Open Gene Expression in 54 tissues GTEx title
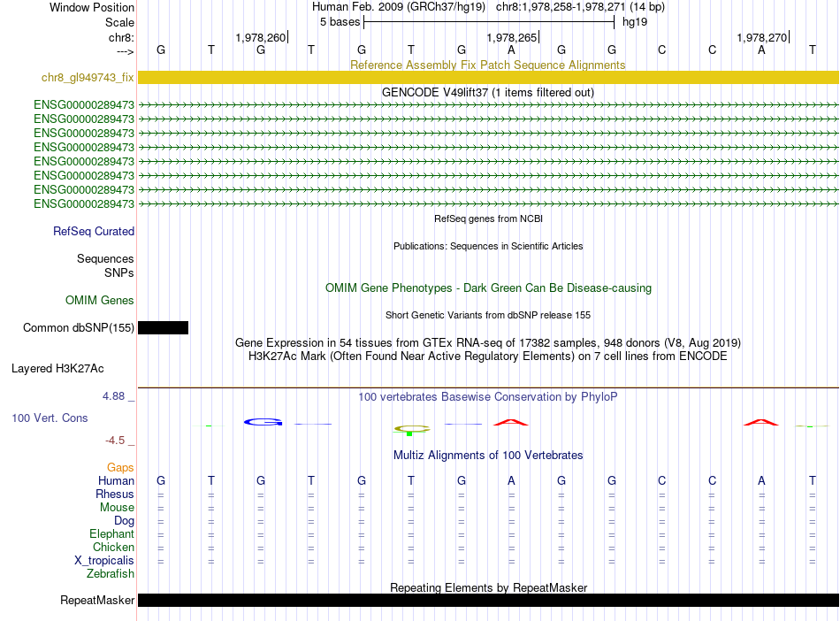This screenshot has height=621, width=840. (x=488, y=343)
